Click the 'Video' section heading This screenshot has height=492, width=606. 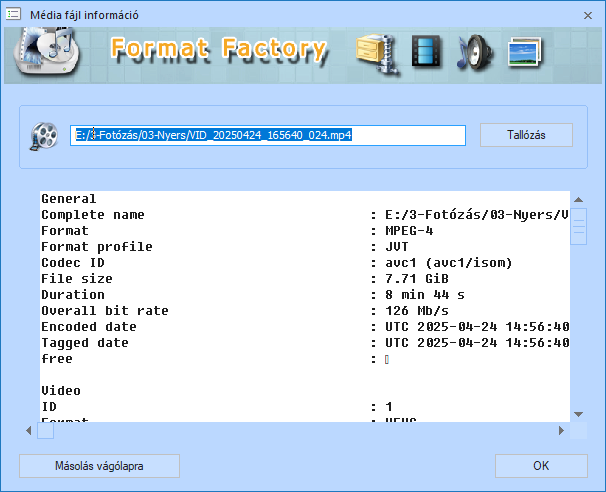pos(61,391)
